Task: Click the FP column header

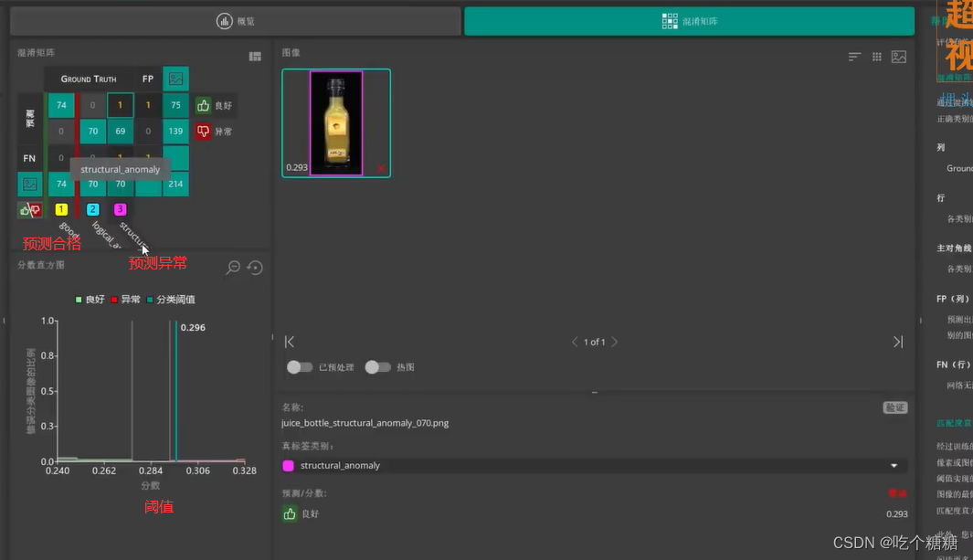Action: coord(148,79)
